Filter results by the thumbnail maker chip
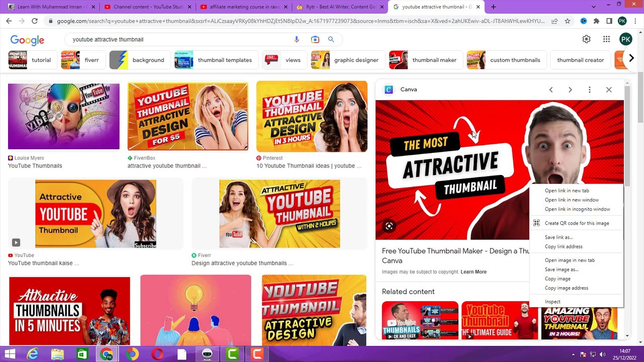644x362 pixels. coord(425,60)
